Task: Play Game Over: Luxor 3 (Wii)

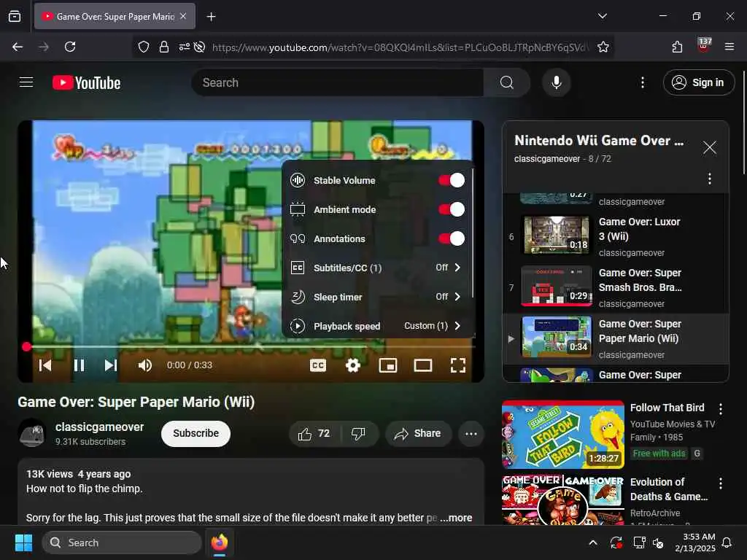Action: 616,237
